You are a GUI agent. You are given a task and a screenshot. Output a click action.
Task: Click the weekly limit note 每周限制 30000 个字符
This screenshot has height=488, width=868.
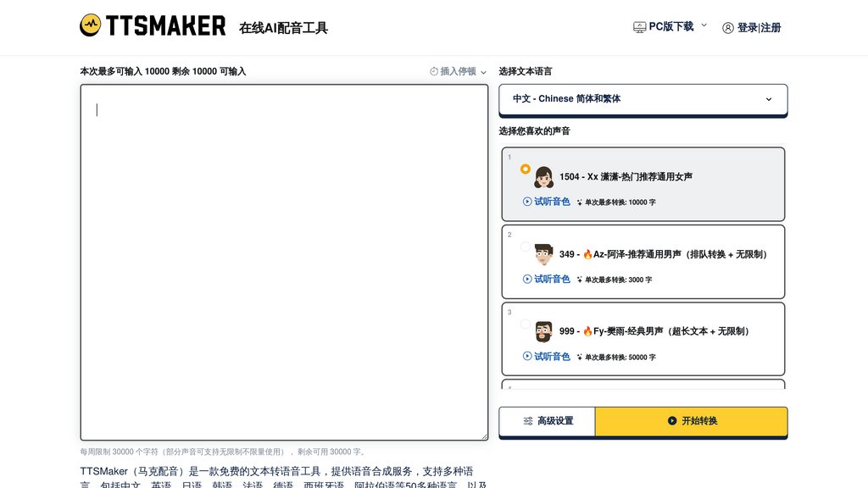pos(224,452)
